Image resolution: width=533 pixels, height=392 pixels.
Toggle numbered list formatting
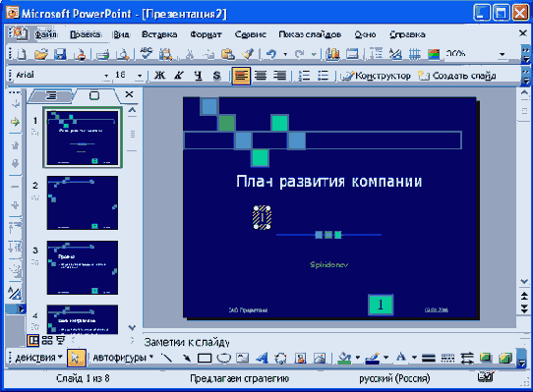pos(304,75)
